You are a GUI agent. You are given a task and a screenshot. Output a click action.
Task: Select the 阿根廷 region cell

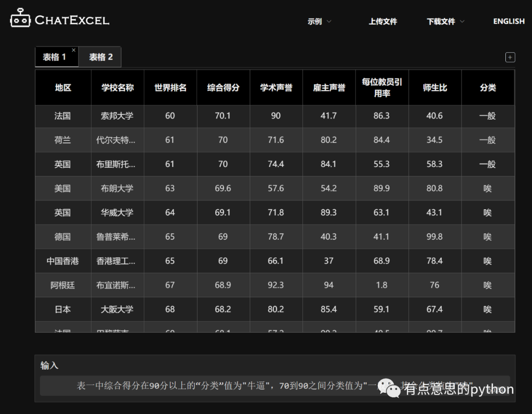tap(63, 285)
